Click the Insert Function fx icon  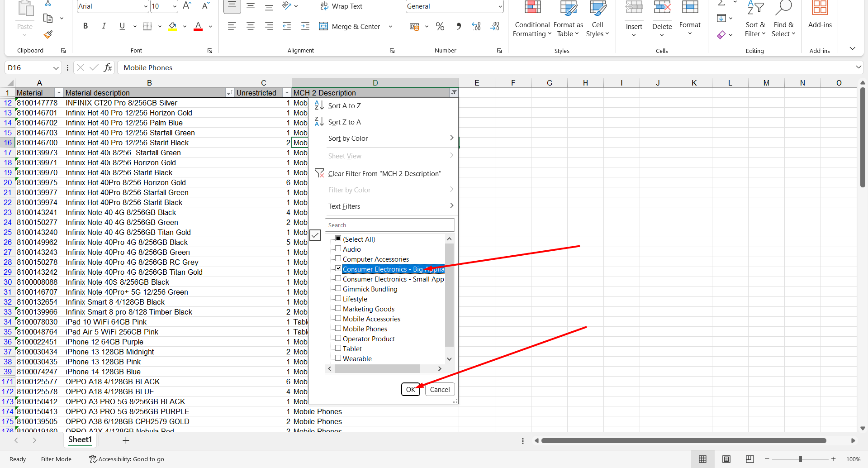point(108,67)
